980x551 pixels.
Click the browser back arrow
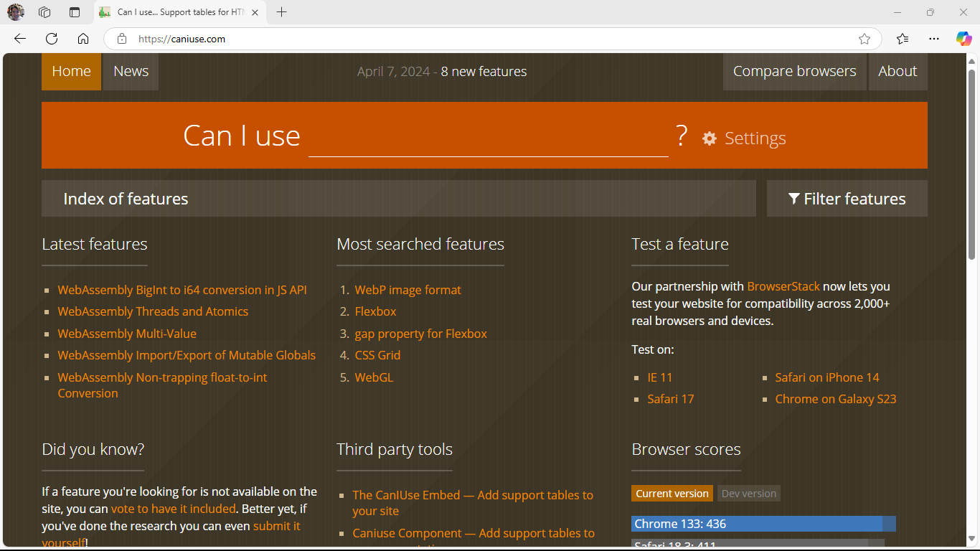pos(20,39)
